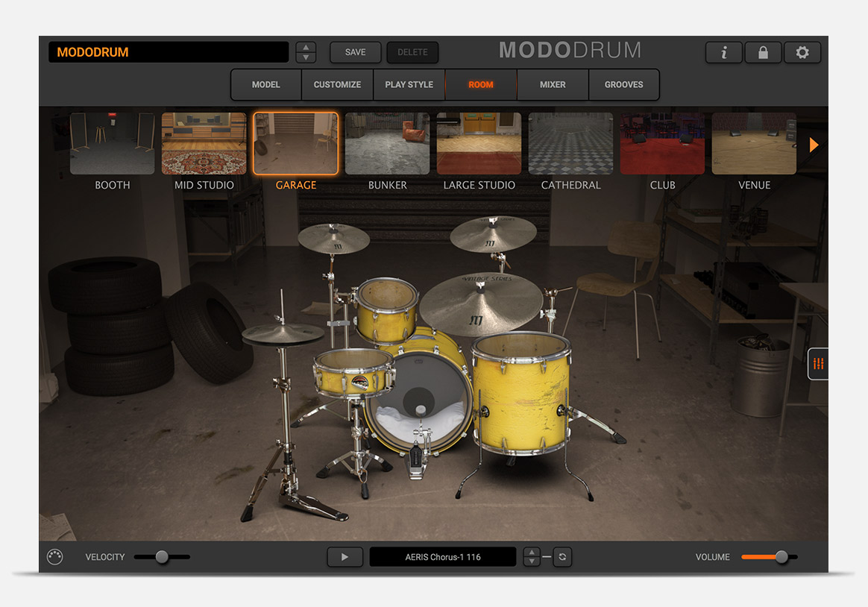The width and height of the screenshot is (868, 607).
Task: Open settings with the gear icon
Action: tap(802, 52)
